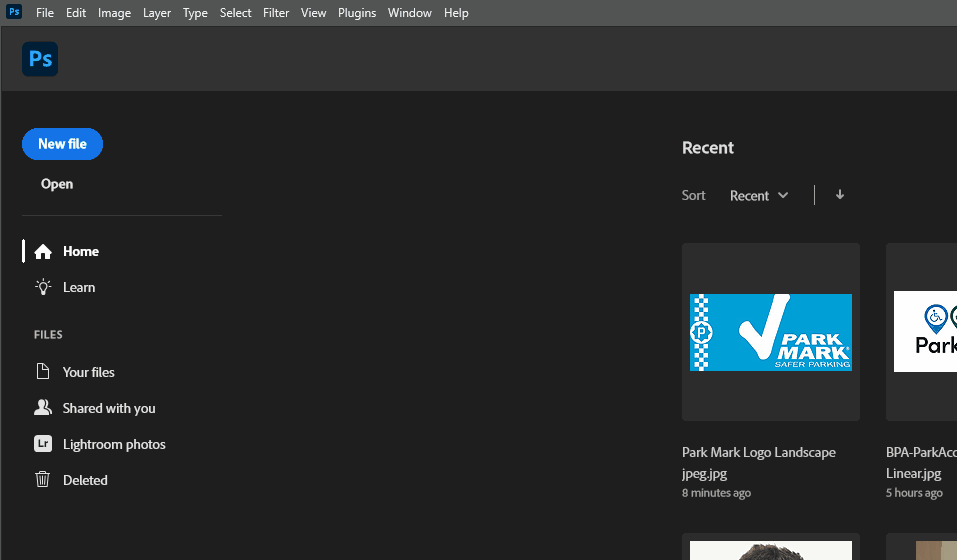Create a document with New file button
957x560 pixels.
click(62, 144)
